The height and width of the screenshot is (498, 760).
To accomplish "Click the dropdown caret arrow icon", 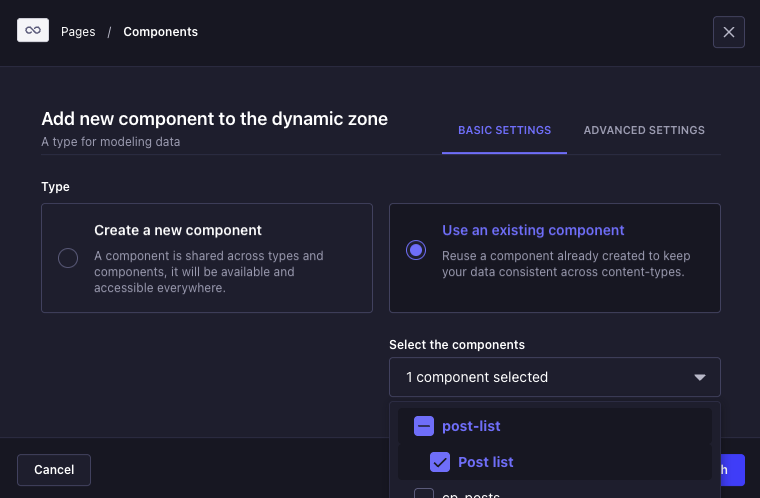I will pos(699,378).
